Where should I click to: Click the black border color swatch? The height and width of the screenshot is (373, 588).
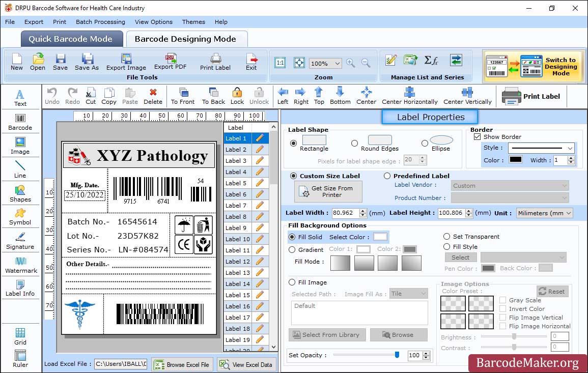pos(516,160)
